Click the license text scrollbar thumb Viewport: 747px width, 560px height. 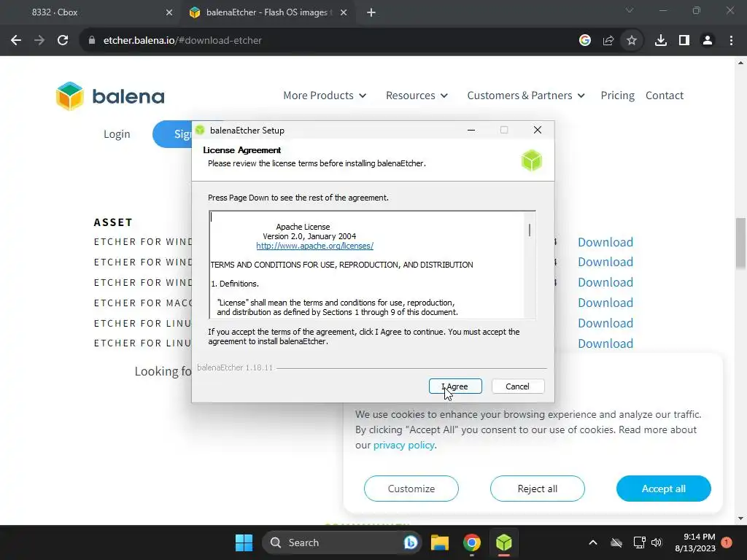click(x=530, y=230)
